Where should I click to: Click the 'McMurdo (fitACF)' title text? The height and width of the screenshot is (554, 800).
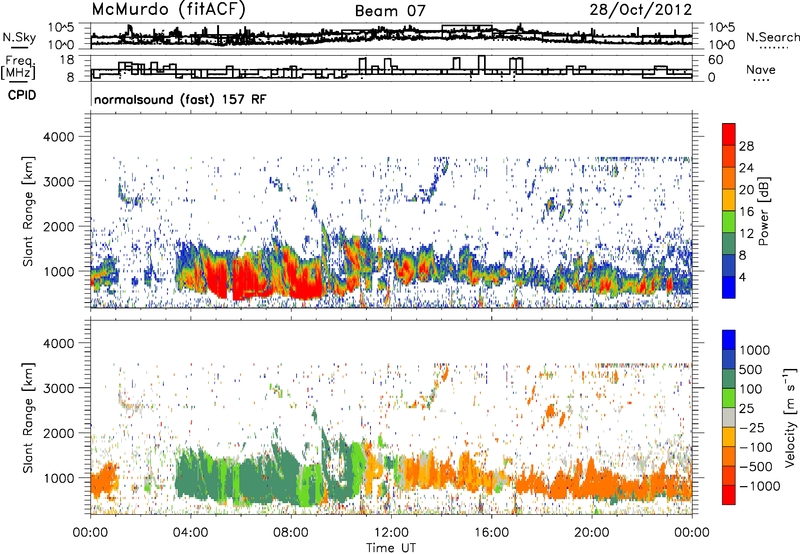coord(168,10)
